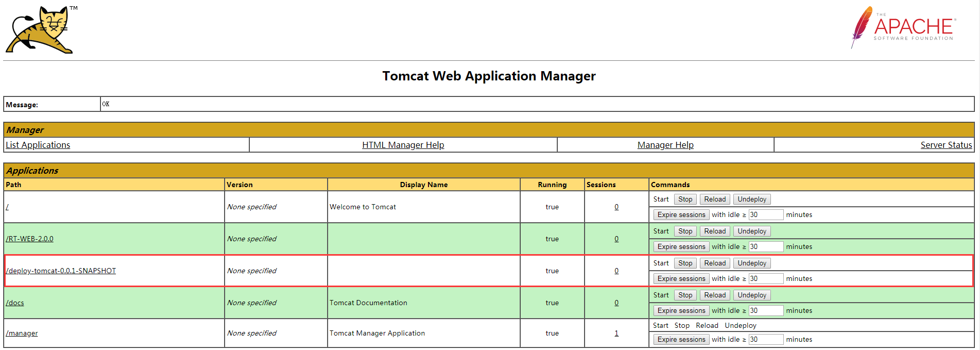The width and height of the screenshot is (980, 350).
Task: Open the Manager Help link
Action: (665, 145)
